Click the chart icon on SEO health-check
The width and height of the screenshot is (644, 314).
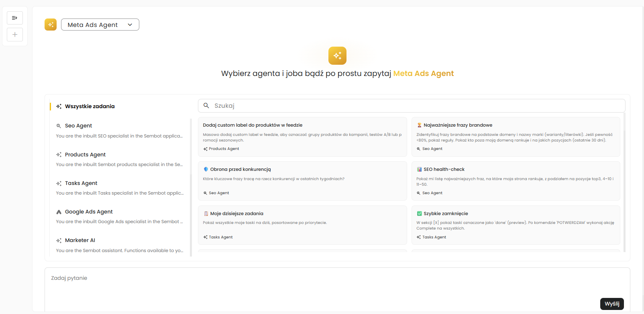coord(419,169)
